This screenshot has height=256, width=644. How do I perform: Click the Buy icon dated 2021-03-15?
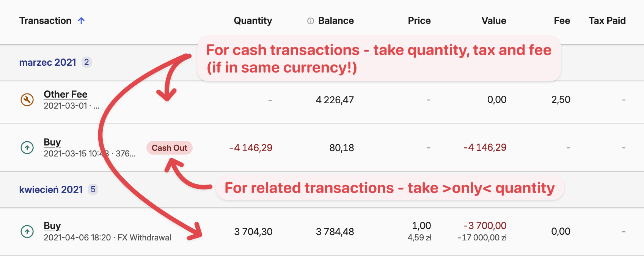click(x=27, y=147)
